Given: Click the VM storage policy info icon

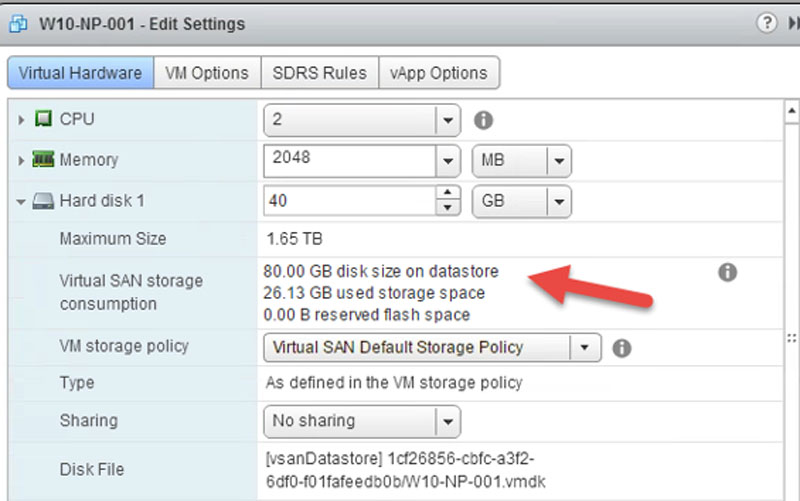Looking at the screenshot, I should tap(621, 348).
